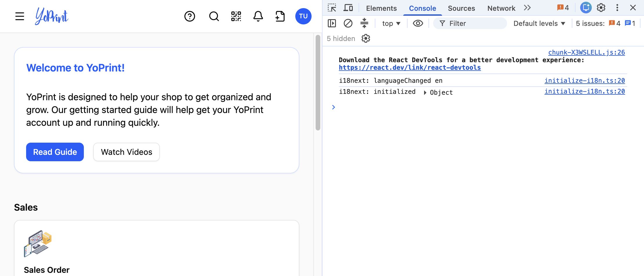The width and height of the screenshot is (644, 276).
Task: Open the Default levels dropdown
Action: pos(539,23)
